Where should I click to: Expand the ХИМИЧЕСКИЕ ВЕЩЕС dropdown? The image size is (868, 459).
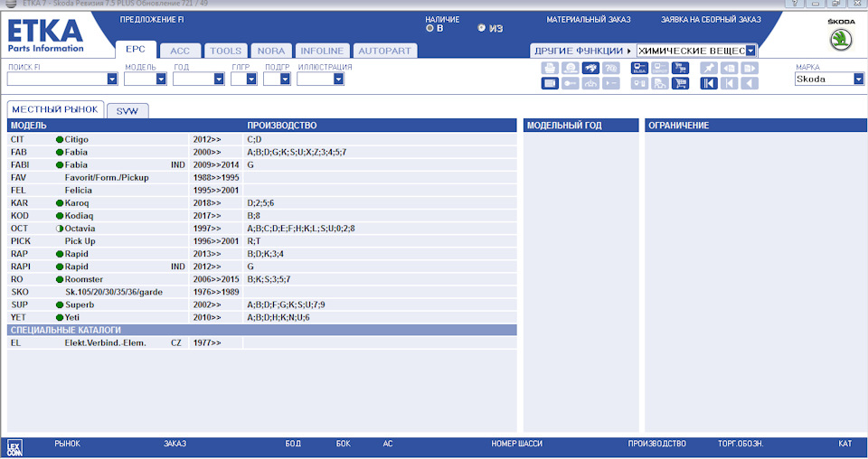[750, 51]
